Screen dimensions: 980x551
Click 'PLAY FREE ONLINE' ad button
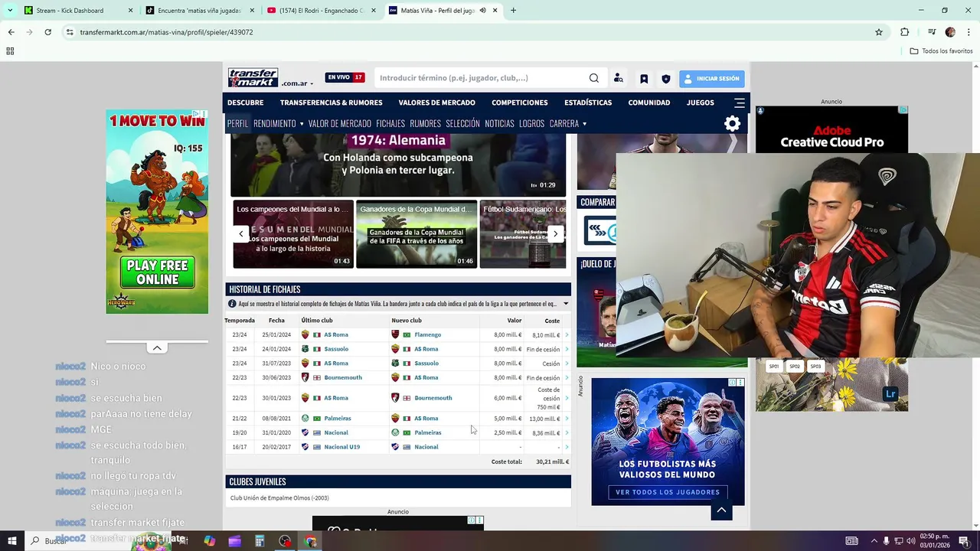pos(157,272)
